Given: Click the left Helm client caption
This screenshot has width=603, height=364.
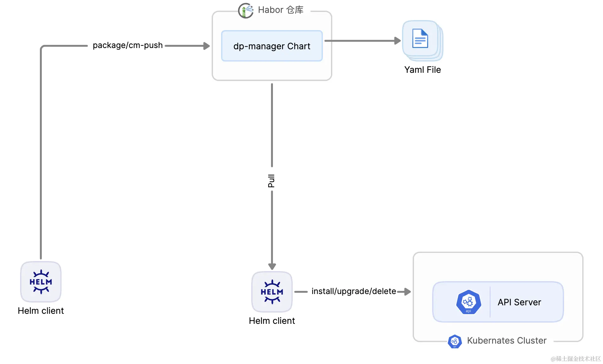Looking at the screenshot, I should pos(41,311).
